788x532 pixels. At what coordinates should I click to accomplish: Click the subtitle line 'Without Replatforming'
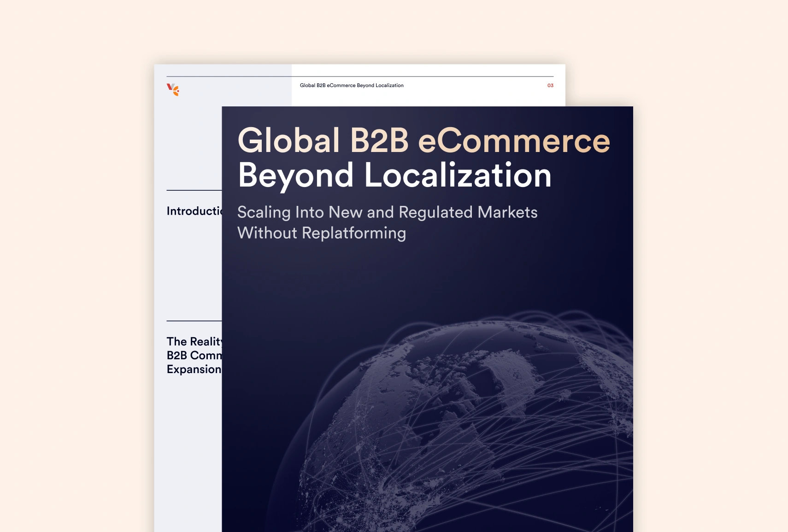click(x=322, y=233)
